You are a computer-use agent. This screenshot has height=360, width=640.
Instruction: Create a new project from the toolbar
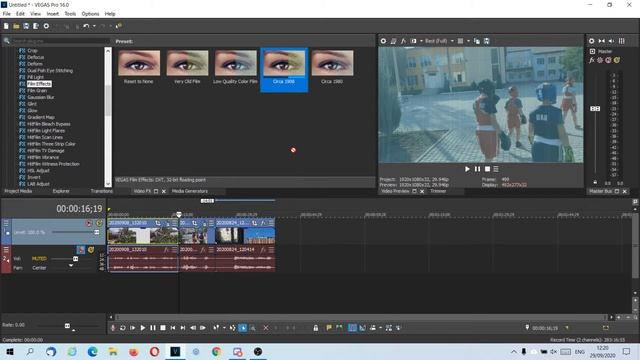click(6, 26)
